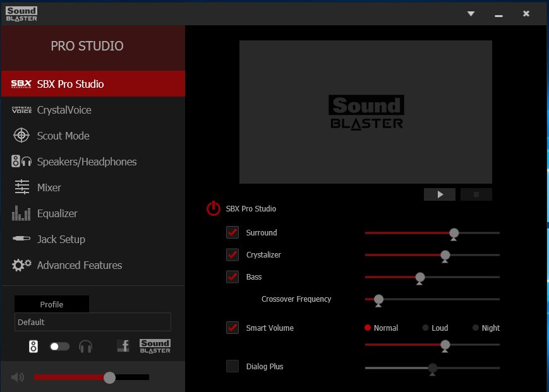Click the headphones icon beside the toggle
The image size is (549, 392).
(85, 347)
